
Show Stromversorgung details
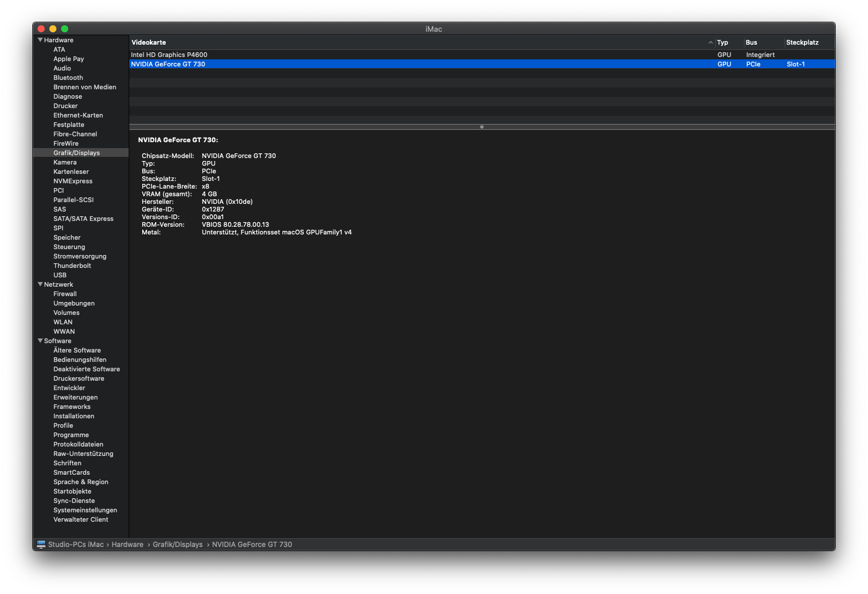pos(80,256)
